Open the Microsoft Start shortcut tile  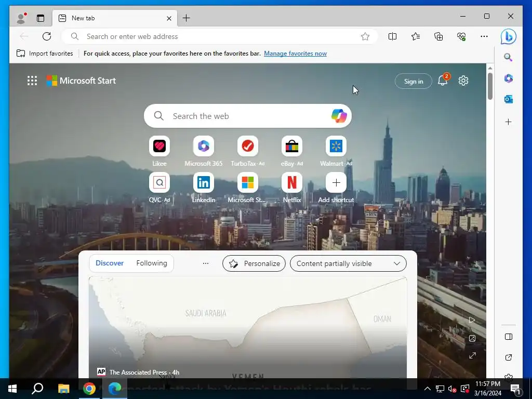click(x=248, y=188)
